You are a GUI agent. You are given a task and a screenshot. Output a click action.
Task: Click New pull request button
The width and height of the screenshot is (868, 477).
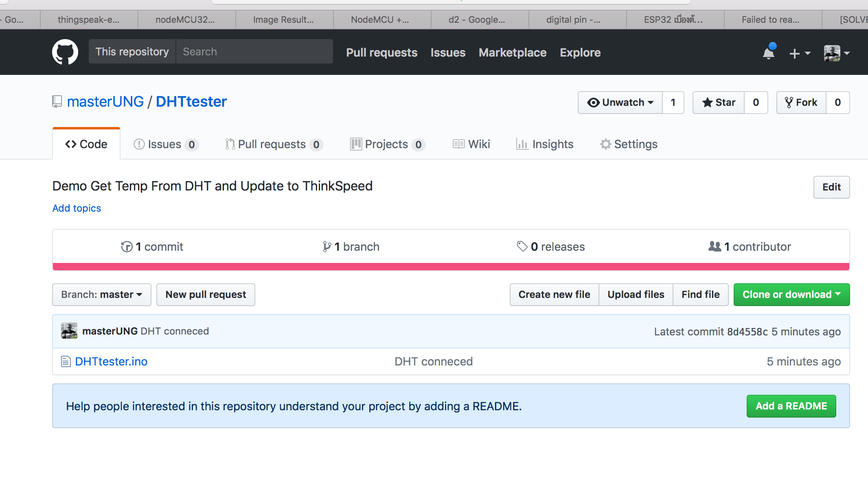click(x=206, y=295)
